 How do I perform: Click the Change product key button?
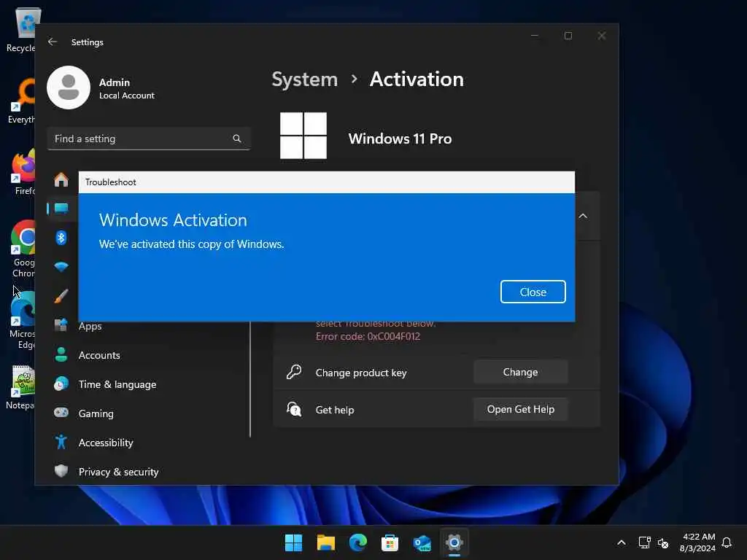point(520,372)
